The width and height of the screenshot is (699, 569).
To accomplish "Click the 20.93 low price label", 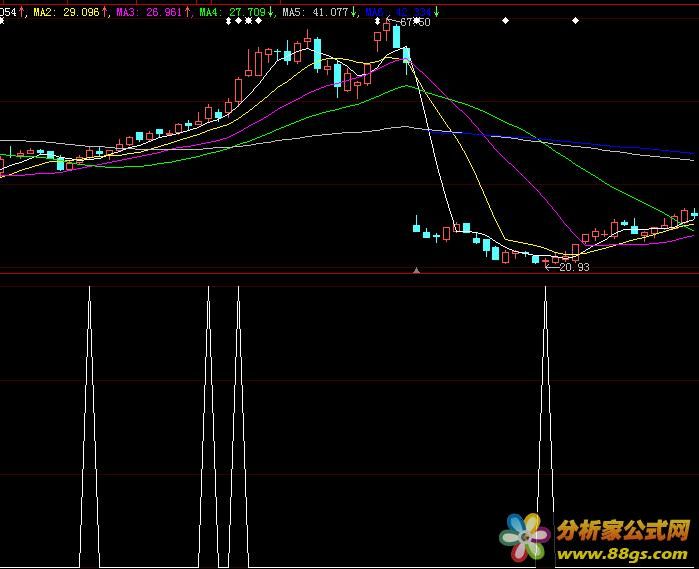I will tap(566, 267).
